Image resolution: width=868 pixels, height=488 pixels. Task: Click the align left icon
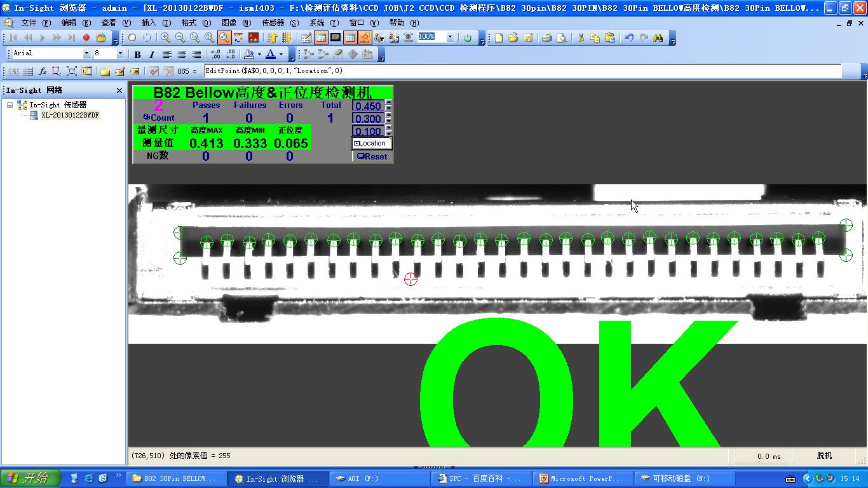[x=166, y=54]
